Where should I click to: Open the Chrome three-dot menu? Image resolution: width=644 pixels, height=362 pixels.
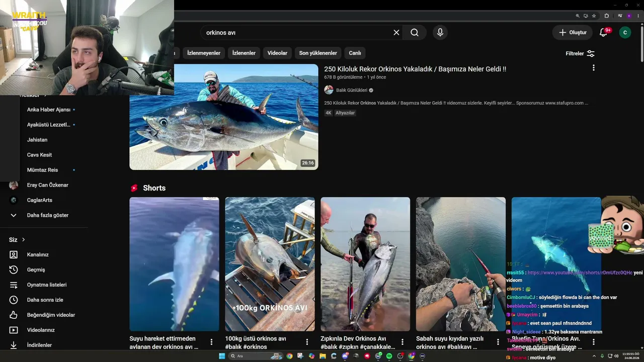point(638,16)
